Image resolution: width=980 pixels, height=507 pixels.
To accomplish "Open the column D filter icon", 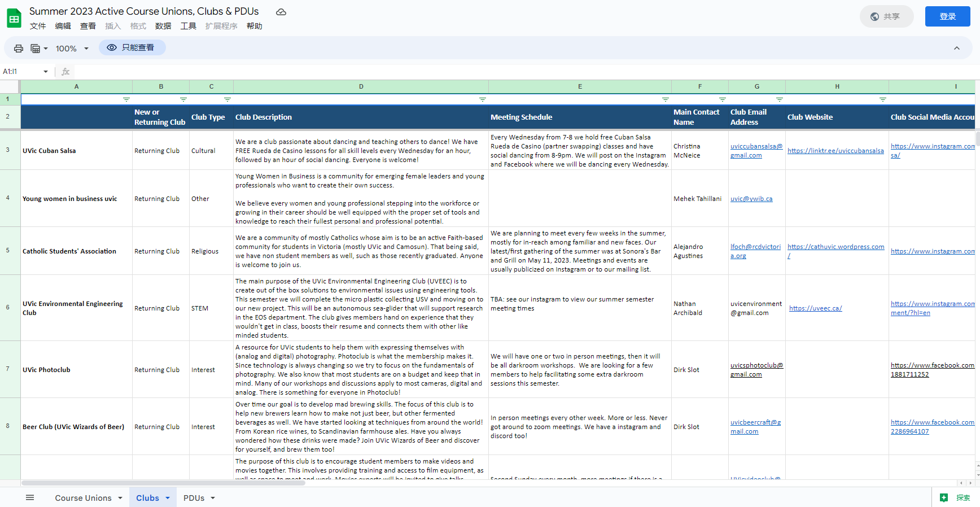I will point(483,99).
